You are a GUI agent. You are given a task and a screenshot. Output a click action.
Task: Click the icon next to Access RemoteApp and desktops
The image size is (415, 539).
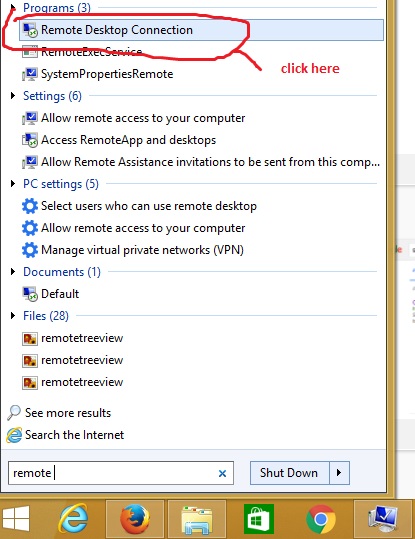(30, 140)
